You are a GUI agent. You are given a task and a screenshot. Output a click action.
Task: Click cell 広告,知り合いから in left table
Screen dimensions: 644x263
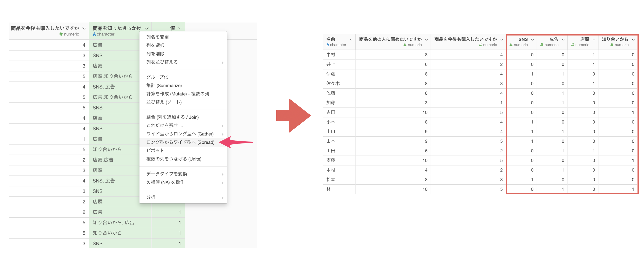113,97
